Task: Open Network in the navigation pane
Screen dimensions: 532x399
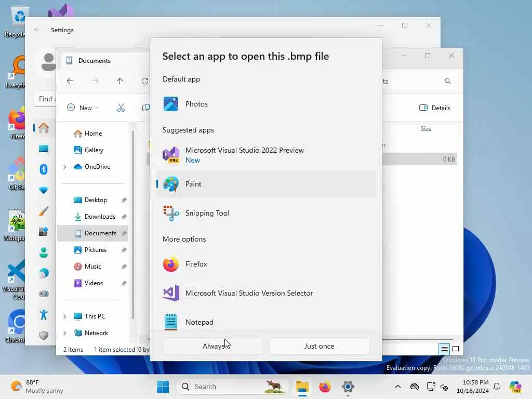Action: 91,333
